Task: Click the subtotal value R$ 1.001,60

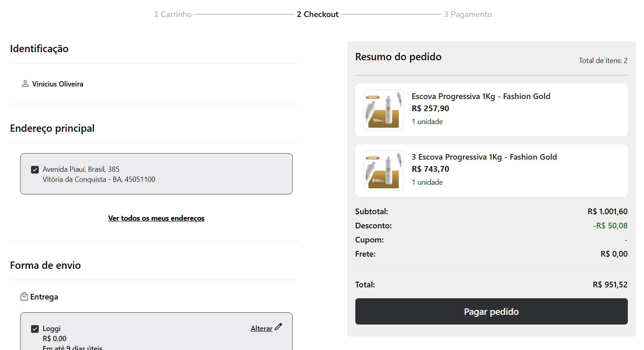Action: [x=608, y=211]
